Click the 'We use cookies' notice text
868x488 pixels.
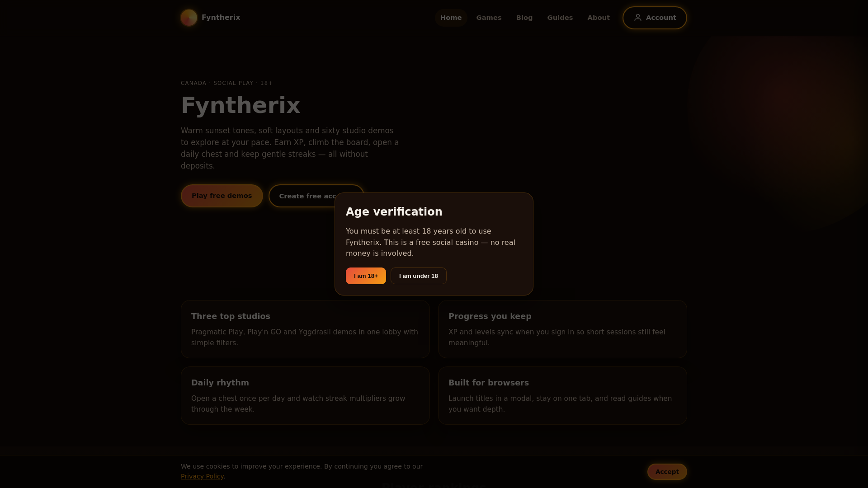[x=302, y=471]
